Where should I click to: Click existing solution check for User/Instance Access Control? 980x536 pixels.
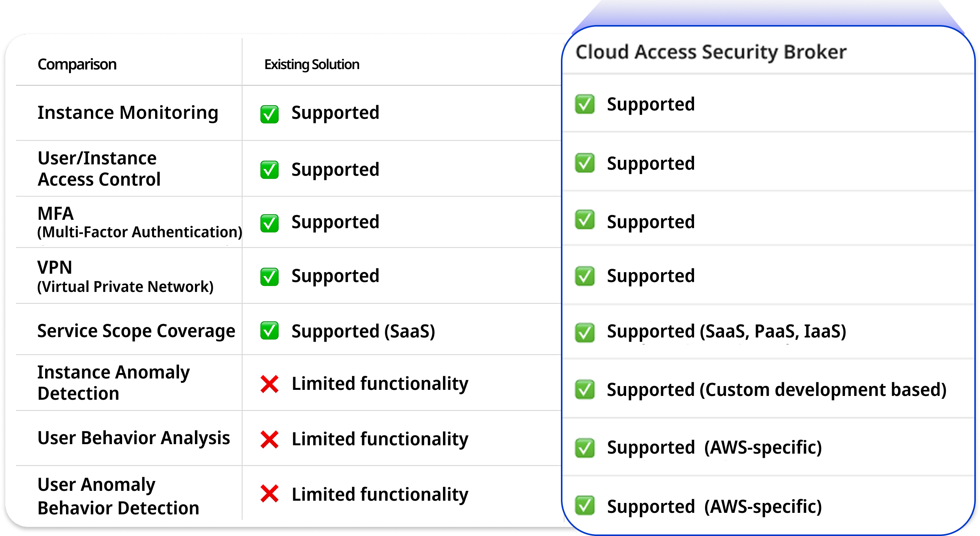269,170
